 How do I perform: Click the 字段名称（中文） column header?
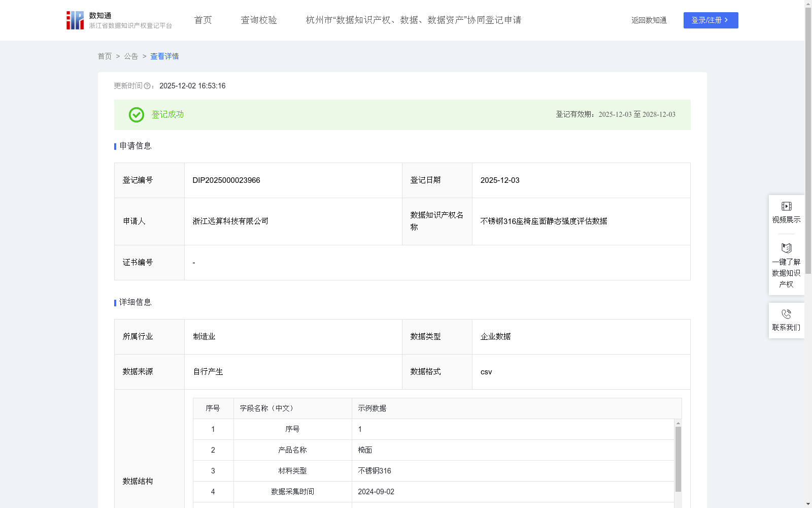coord(292,408)
